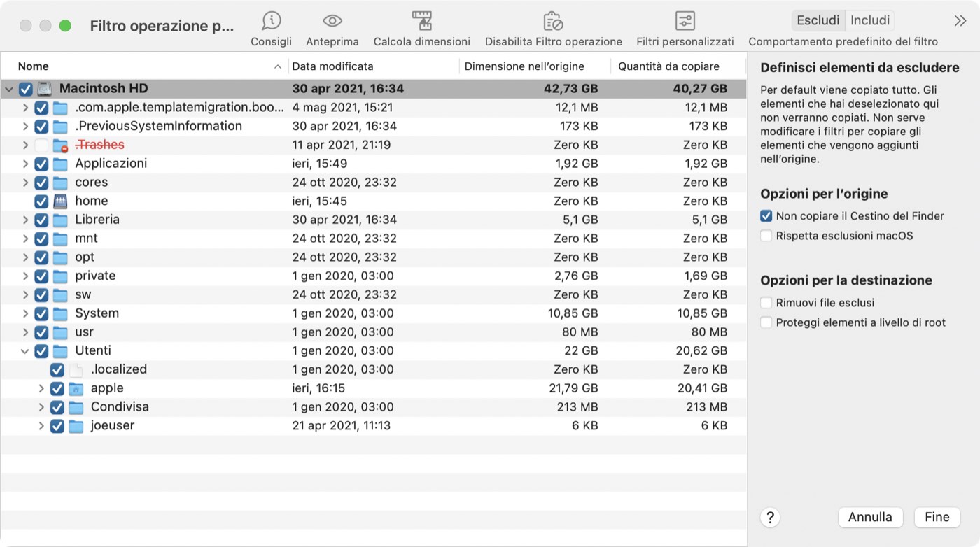Open the Consigli tips toolbar icon

tap(271, 21)
